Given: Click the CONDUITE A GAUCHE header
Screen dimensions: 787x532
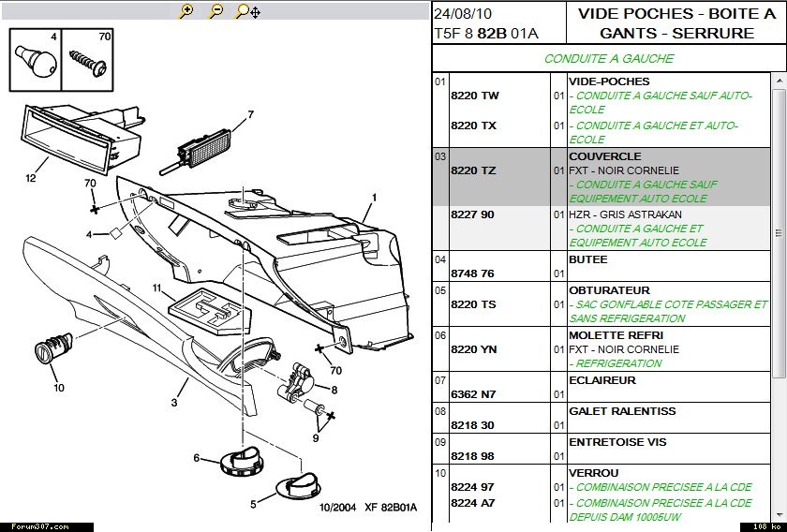Looking at the screenshot, I should 608,59.
